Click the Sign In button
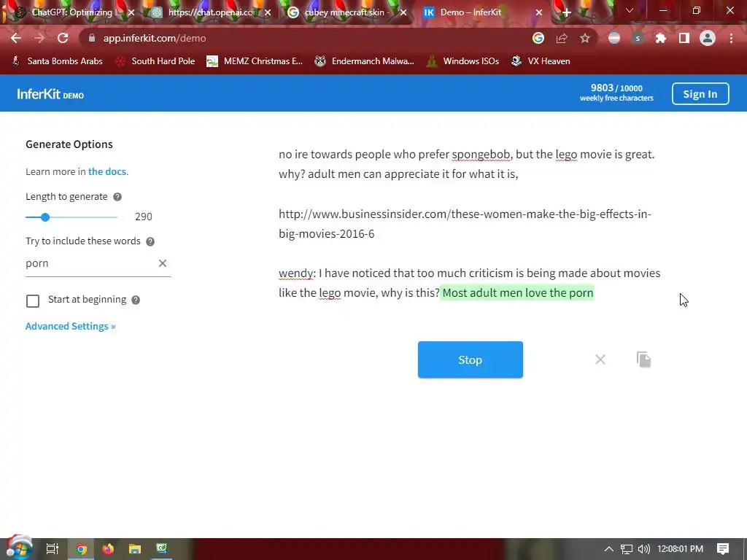The image size is (747, 560). pos(700,94)
